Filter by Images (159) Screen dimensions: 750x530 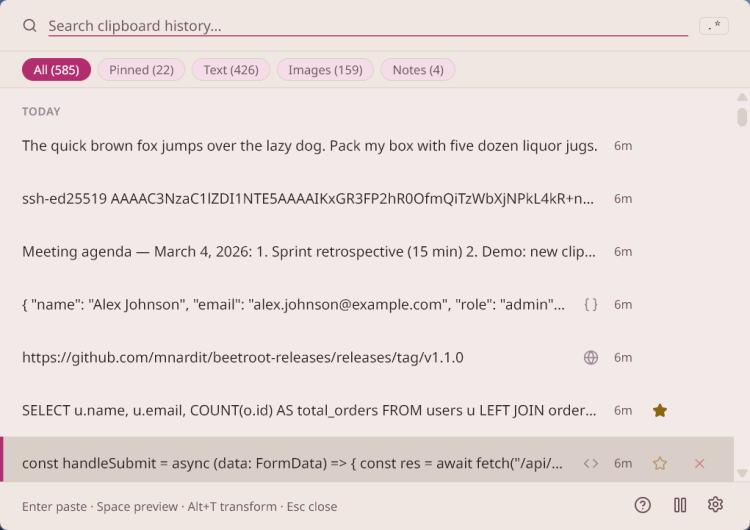(x=325, y=69)
